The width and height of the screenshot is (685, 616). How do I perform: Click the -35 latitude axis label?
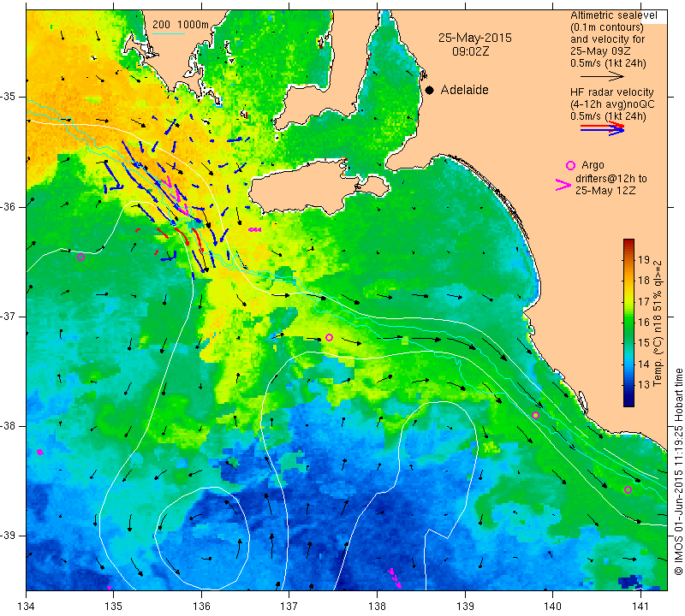click(x=8, y=97)
